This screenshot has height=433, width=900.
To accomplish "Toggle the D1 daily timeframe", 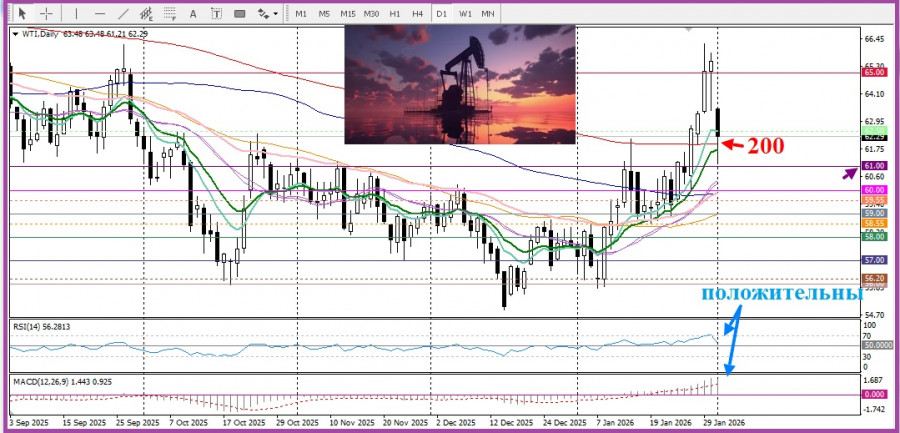I will click(x=441, y=14).
